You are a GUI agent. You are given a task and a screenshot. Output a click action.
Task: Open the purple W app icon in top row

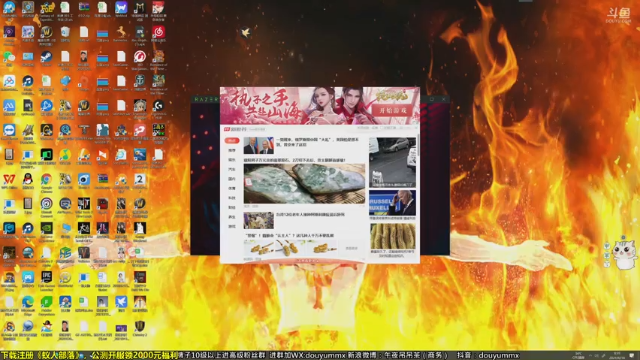(121, 7)
